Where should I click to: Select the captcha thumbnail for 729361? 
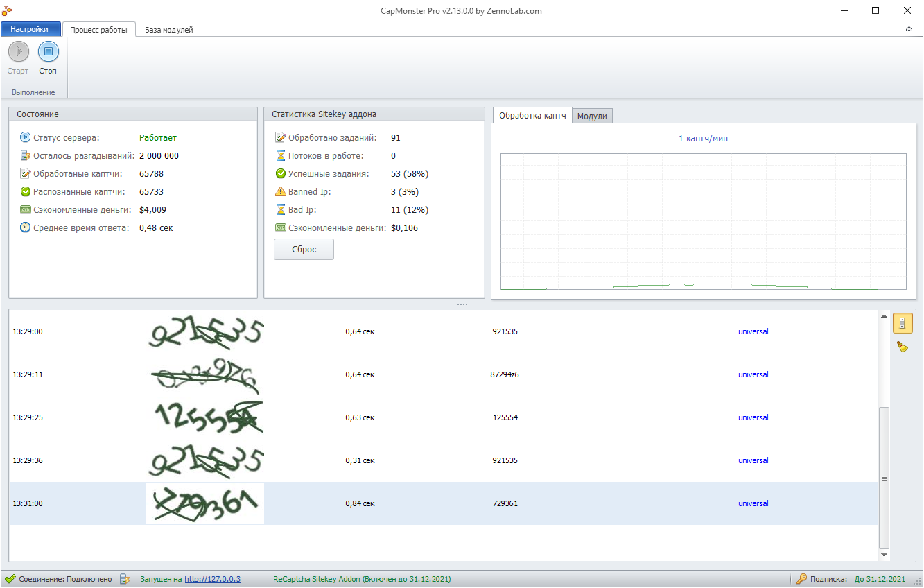pos(205,503)
